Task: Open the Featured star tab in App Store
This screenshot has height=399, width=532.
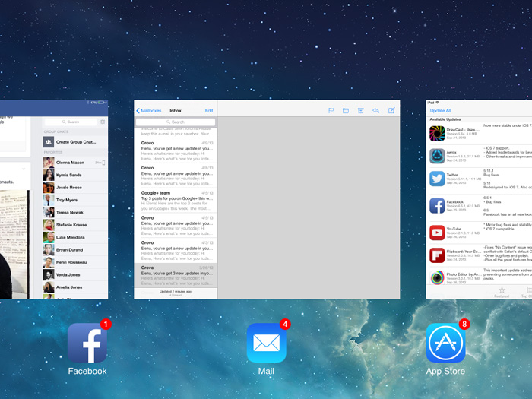Action: [x=502, y=292]
